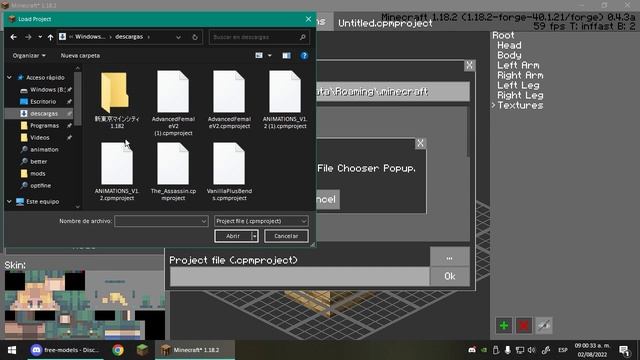This screenshot has width=640, height=360.
Task: Click the Project file path text field
Action: click(300, 276)
